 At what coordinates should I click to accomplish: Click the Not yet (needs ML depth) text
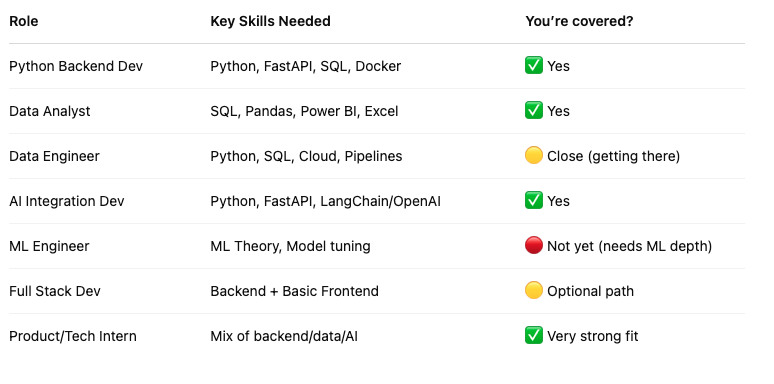[x=629, y=246]
